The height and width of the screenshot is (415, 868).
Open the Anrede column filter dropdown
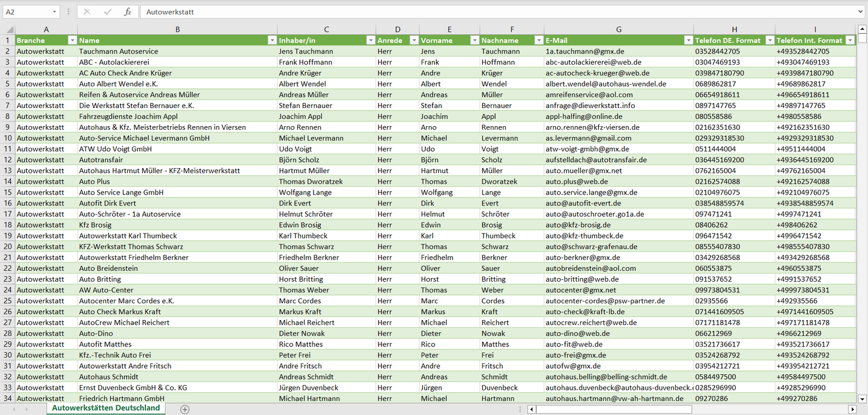point(413,40)
